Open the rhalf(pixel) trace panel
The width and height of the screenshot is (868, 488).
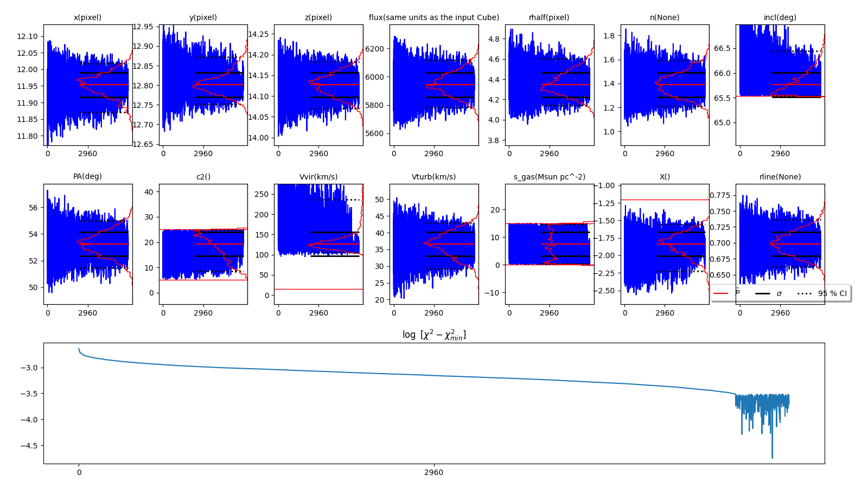(549, 85)
